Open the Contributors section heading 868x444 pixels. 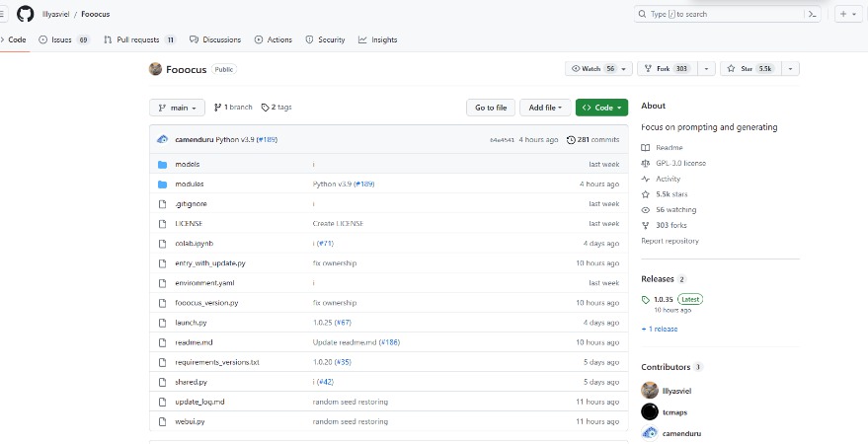click(666, 367)
